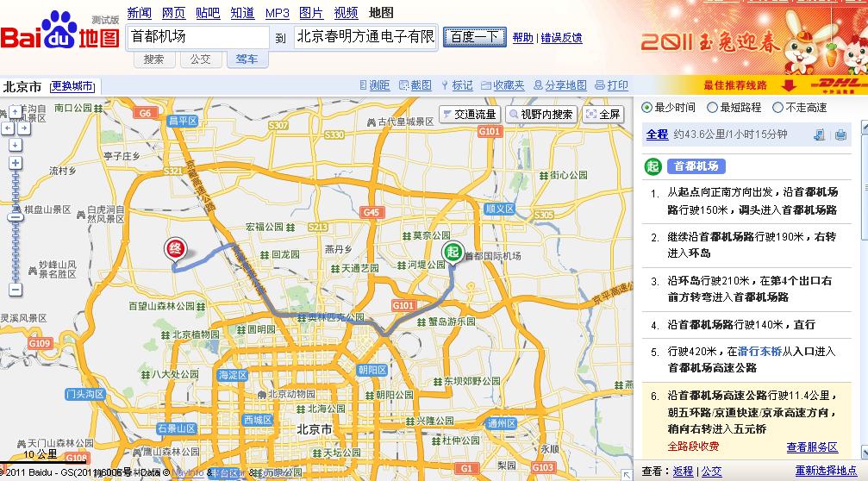The height and width of the screenshot is (481, 868).
Task: Open the 错误反馈 feedback link
Action: click(x=561, y=38)
